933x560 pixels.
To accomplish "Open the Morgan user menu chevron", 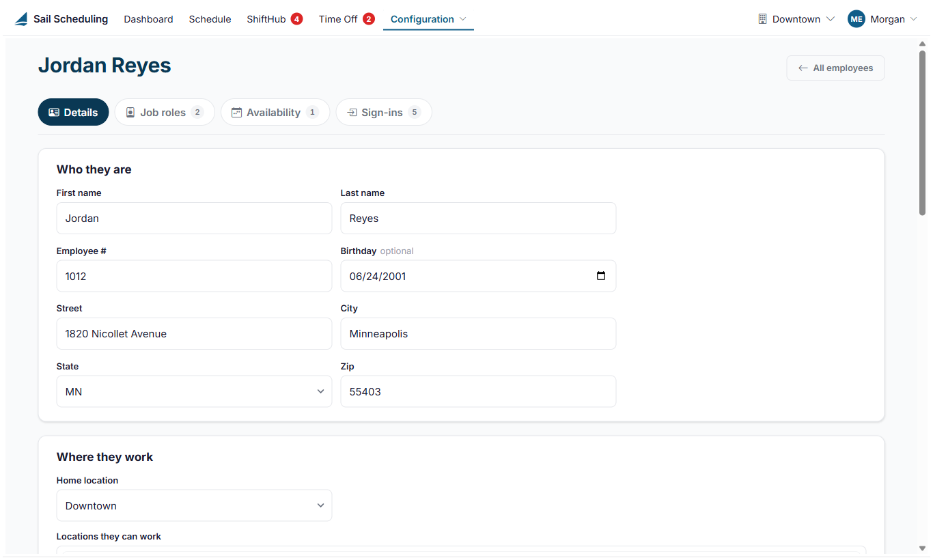I will click(913, 19).
